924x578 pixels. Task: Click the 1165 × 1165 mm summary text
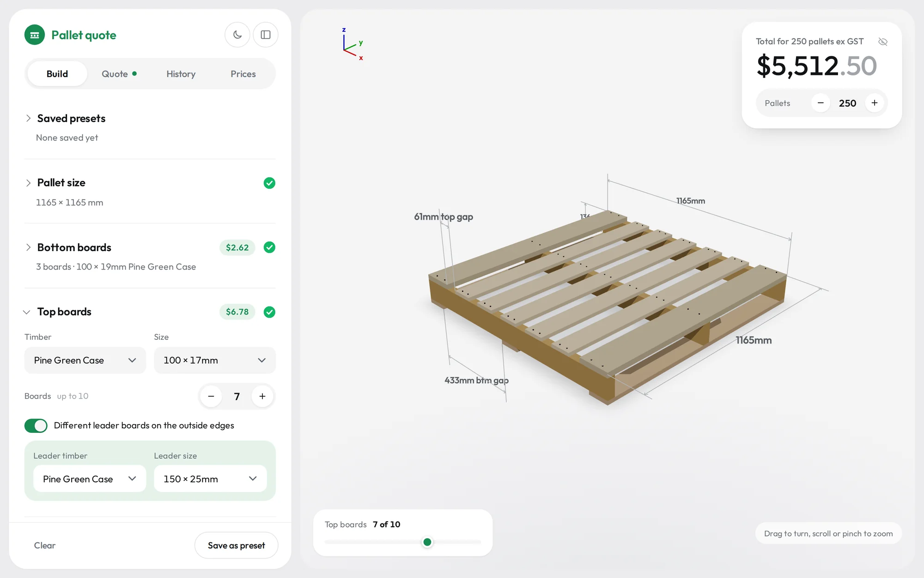coord(70,203)
